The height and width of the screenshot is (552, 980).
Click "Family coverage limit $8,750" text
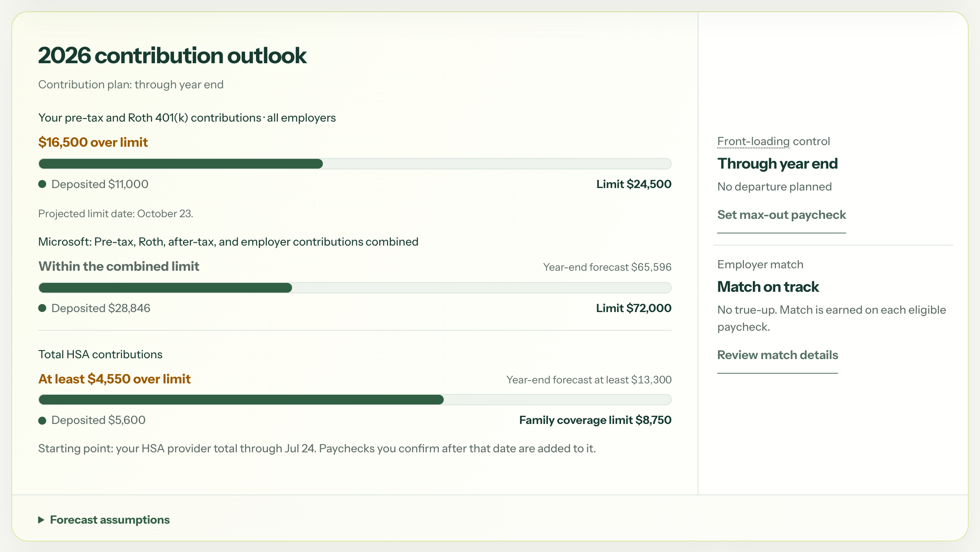coord(595,420)
